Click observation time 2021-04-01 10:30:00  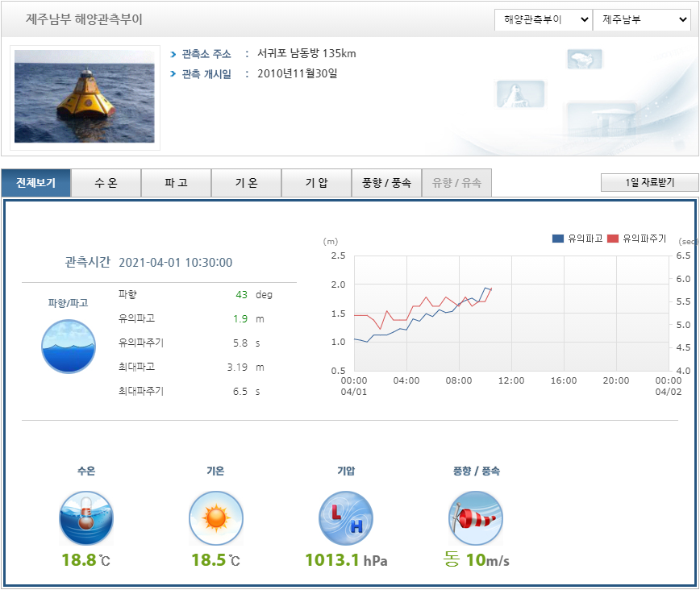(x=176, y=263)
